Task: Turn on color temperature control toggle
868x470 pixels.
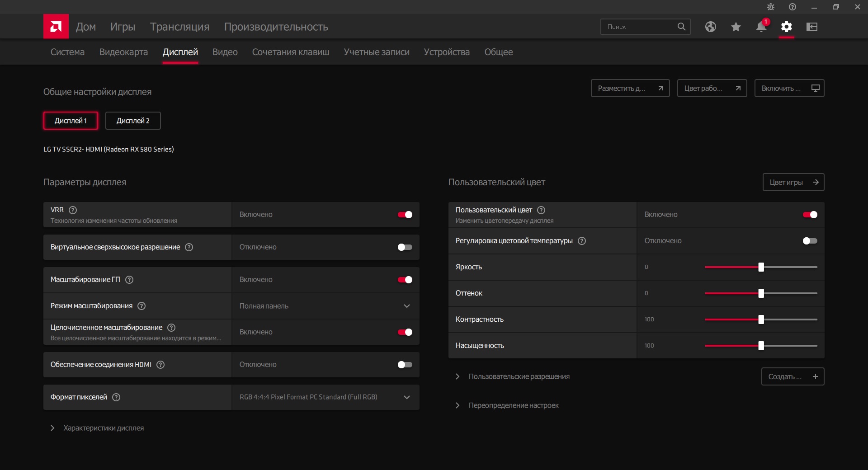Action: point(810,241)
